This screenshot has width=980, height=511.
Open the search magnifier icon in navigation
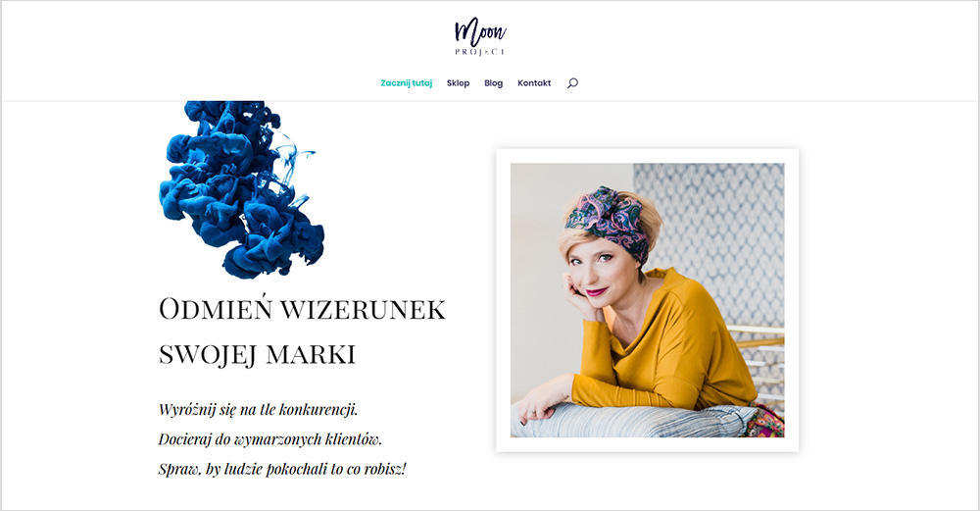click(572, 83)
